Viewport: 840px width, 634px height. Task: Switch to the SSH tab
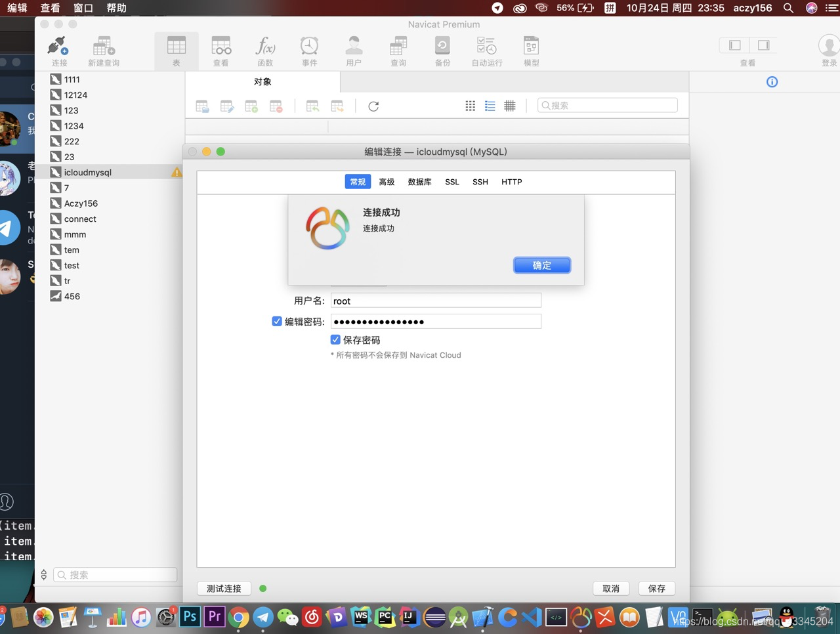pos(480,182)
